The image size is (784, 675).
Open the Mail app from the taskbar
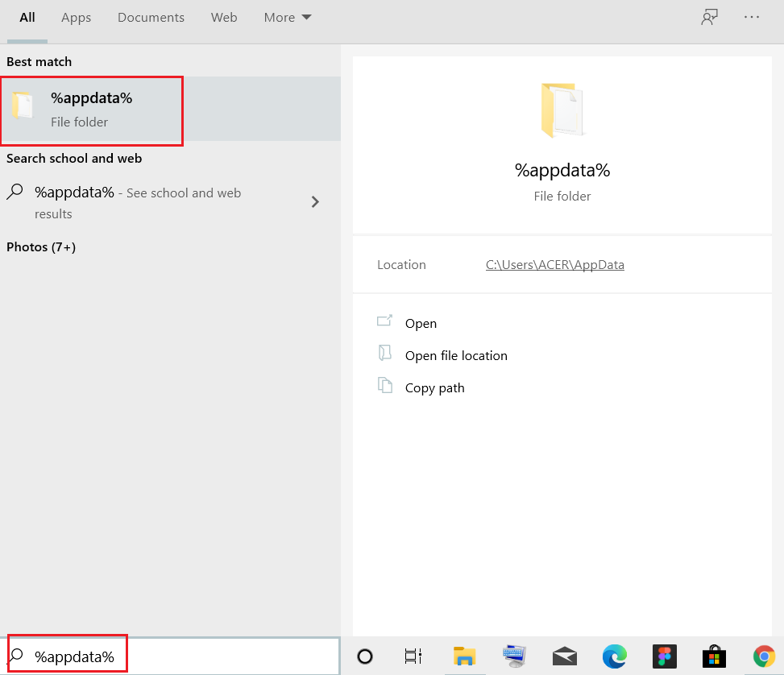564,656
